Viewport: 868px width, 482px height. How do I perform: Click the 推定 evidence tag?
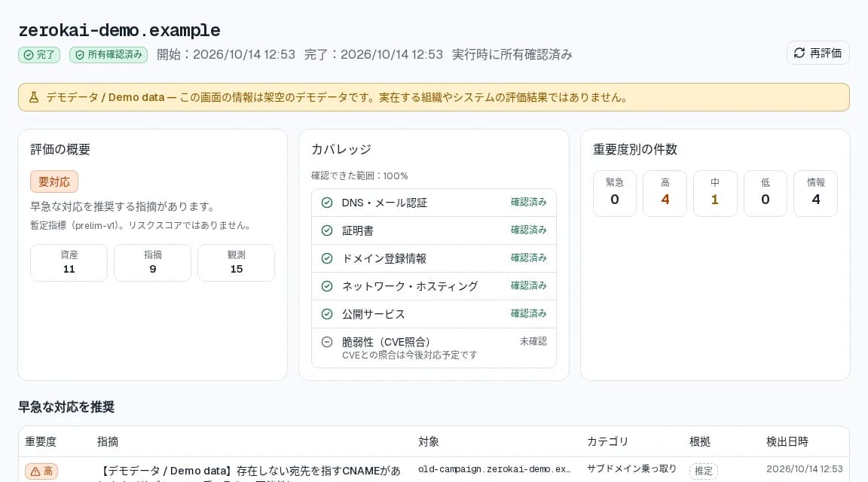pos(704,471)
